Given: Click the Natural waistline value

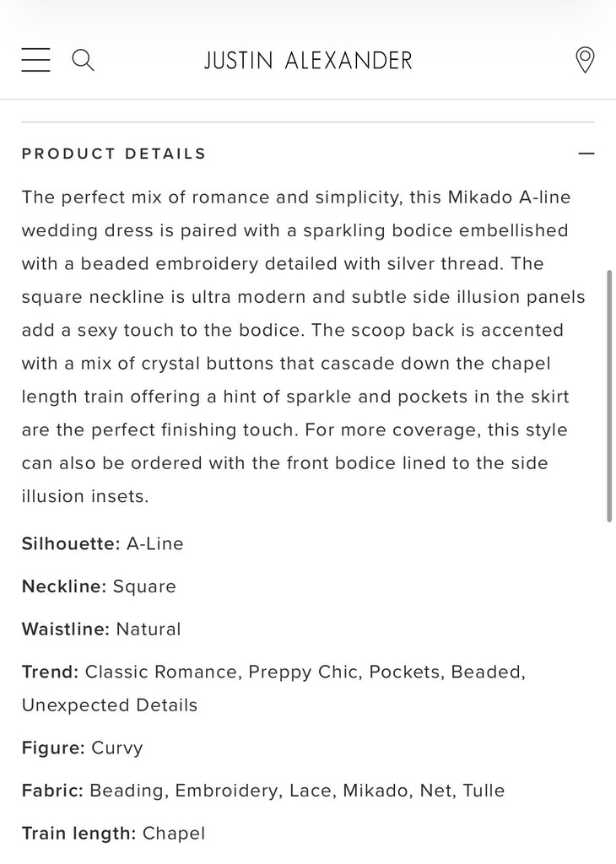Looking at the screenshot, I should [149, 629].
